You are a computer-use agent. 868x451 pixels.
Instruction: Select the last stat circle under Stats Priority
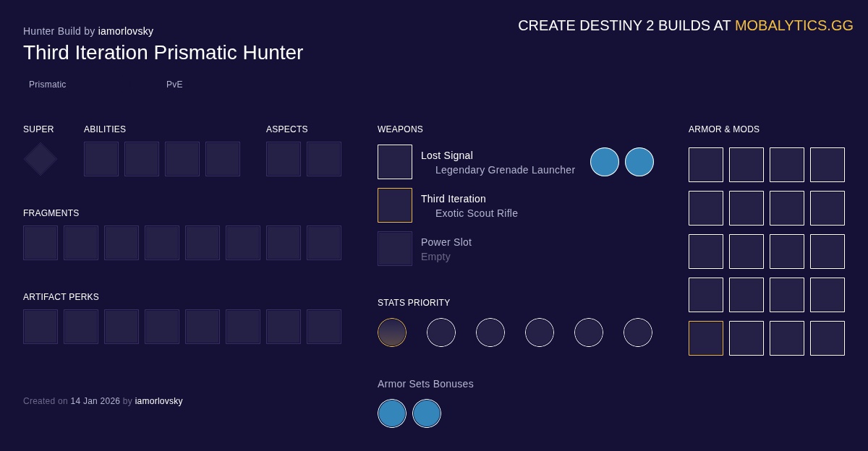[638, 332]
